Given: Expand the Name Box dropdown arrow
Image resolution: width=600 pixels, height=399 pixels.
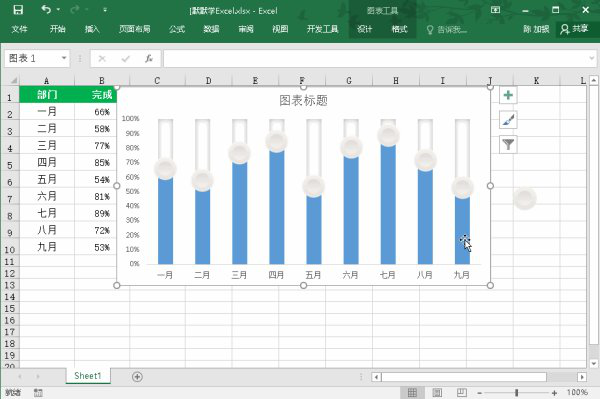Looking at the screenshot, I should 64,59.
